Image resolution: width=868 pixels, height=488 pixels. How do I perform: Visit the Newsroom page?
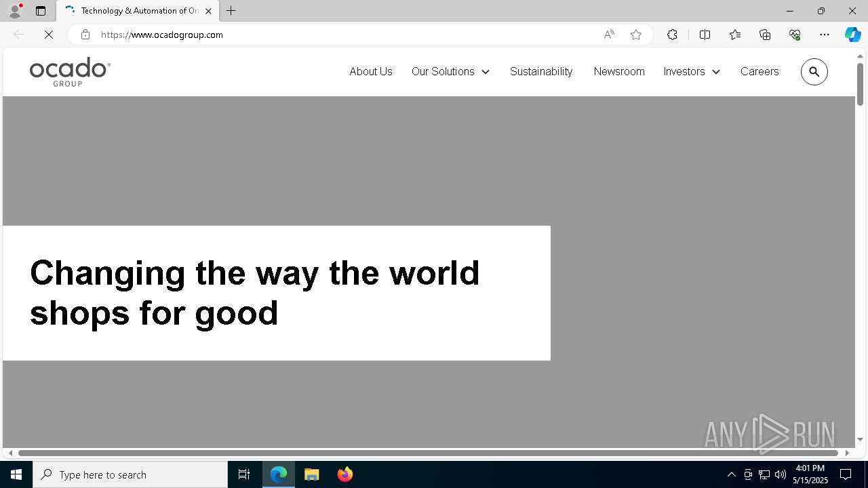[619, 71]
